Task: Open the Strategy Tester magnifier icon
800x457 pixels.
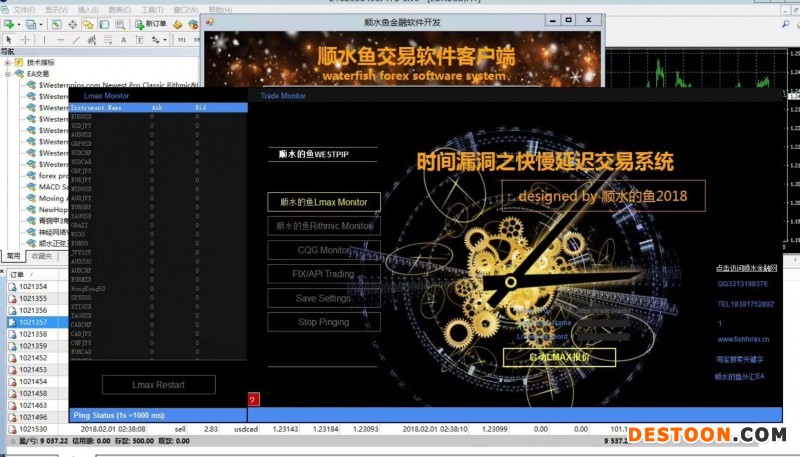Action: (x=120, y=24)
